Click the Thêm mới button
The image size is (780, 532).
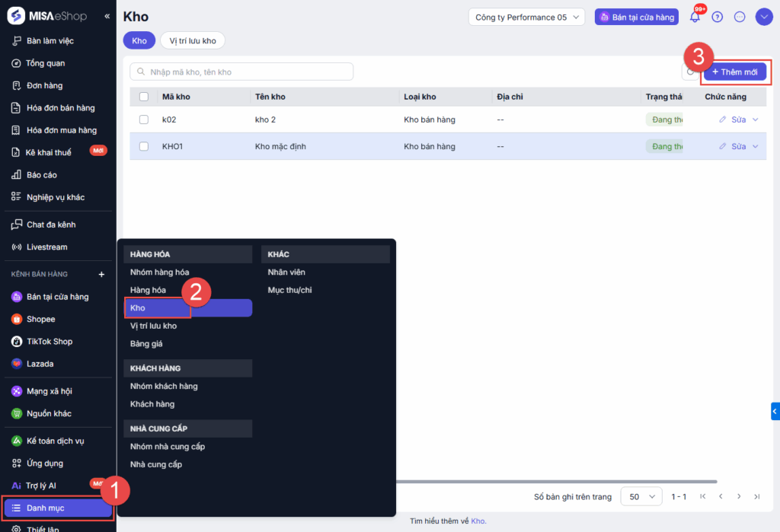click(735, 72)
